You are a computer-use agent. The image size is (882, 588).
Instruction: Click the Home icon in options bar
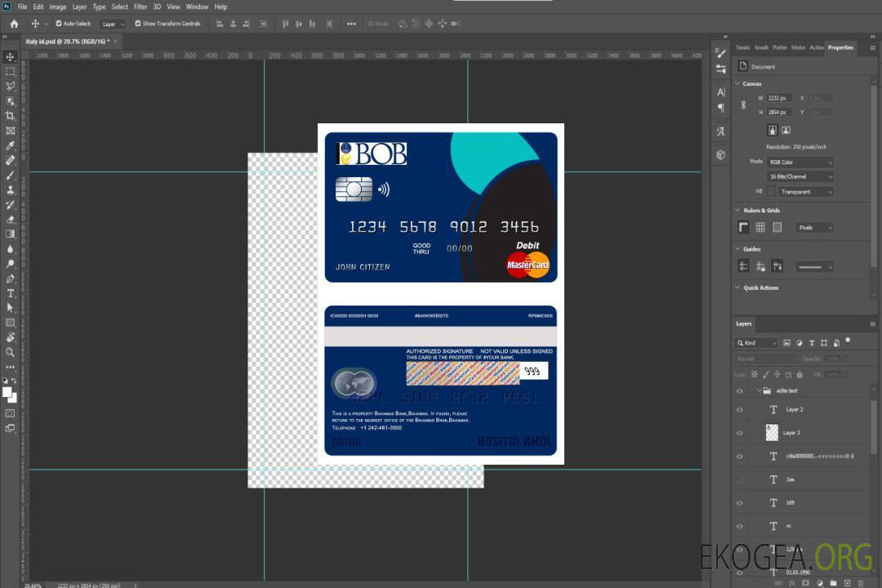pyautogui.click(x=14, y=24)
